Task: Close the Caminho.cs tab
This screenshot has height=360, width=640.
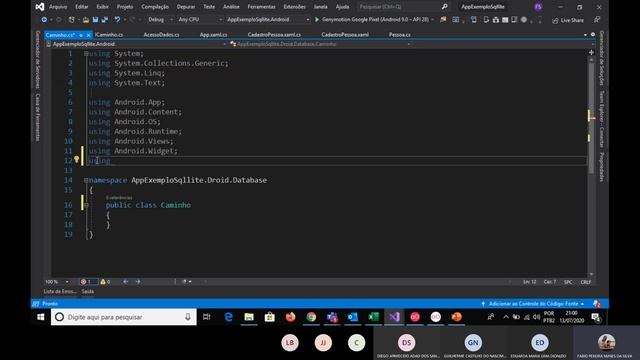Action: (89, 35)
